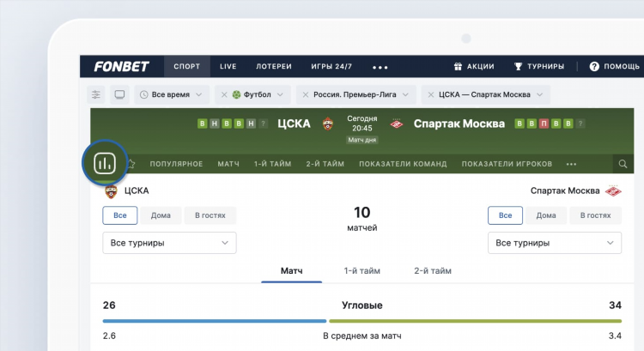The image size is (644, 351).
Task: Select Все filter for CSKA
Action: pyautogui.click(x=120, y=215)
